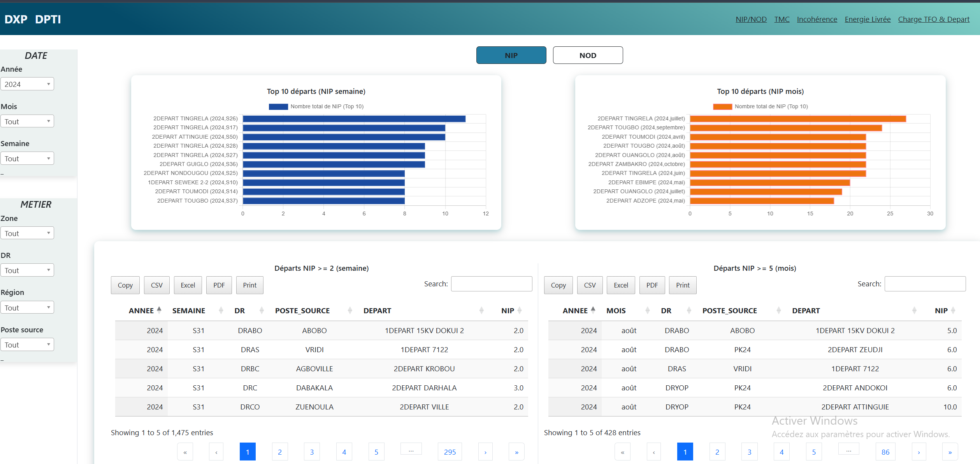Sort monthly table by MOIS sort icon
The image size is (980, 464).
[648, 311]
